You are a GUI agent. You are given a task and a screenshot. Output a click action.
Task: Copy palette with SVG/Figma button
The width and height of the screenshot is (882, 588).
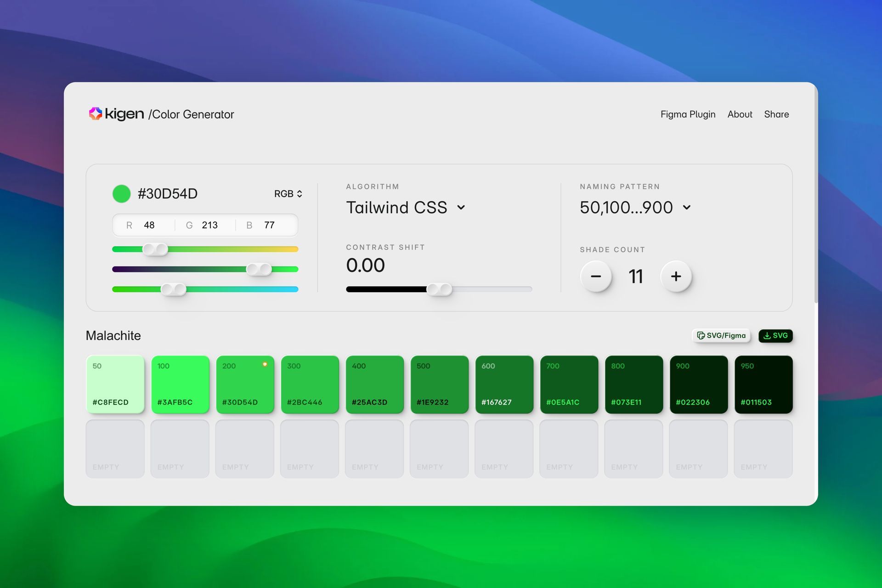[x=721, y=336]
